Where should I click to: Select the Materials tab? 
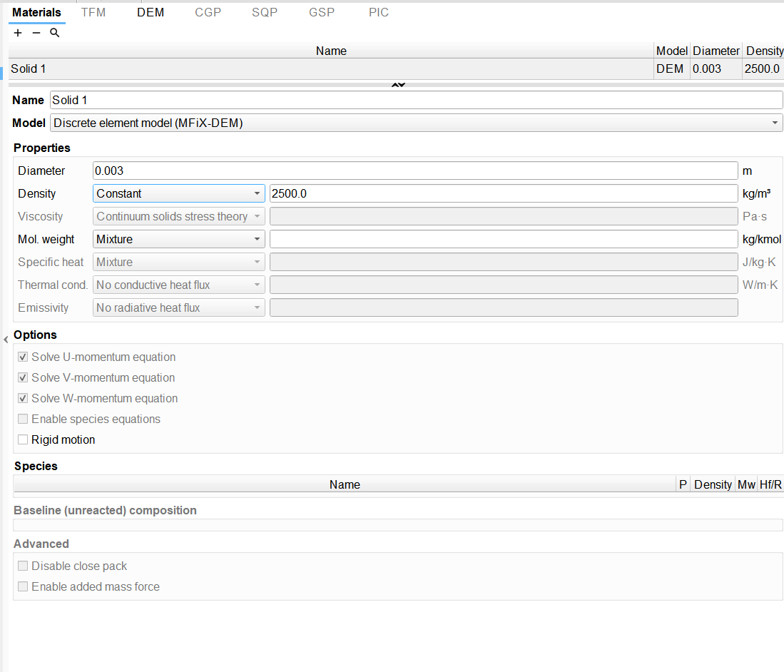pos(36,13)
